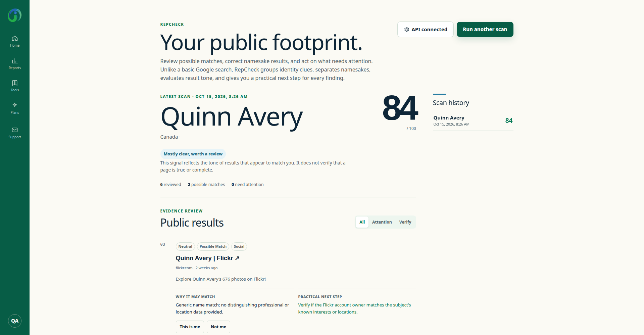This screenshot has height=335, width=644.
Task: Open the Plans sparkle icon
Action: (15, 105)
